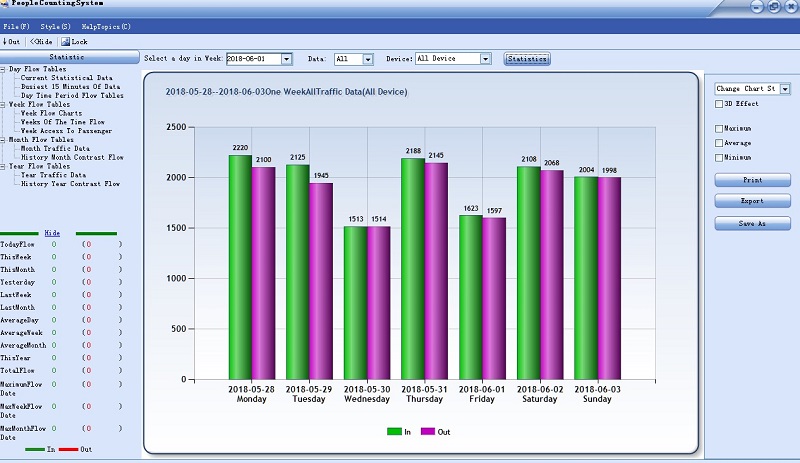Viewport: 800px width, 463px height.
Task: Collapse the Week Flow Tables node
Action: [x=3, y=104]
